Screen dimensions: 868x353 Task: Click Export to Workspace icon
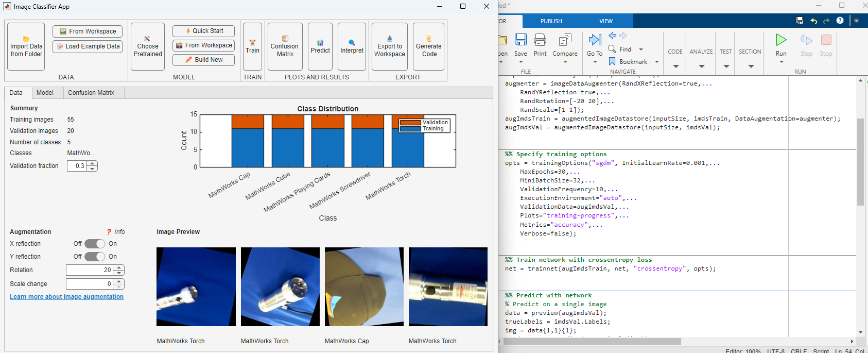pyautogui.click(x=390, y=39)
